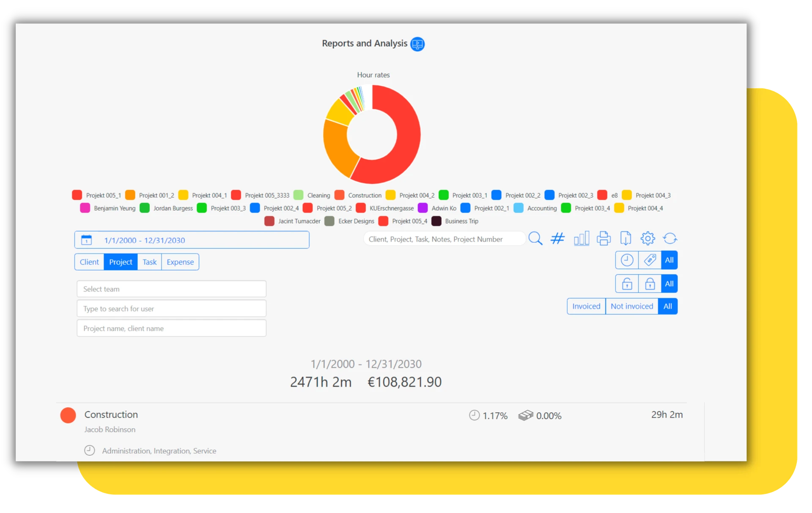Filter results to Not invoiced entries

point(632,306)
